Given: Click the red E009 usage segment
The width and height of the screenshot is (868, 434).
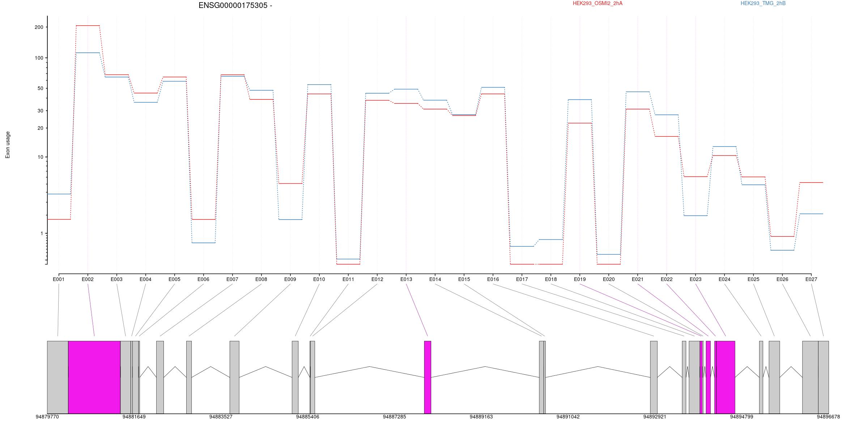Looking at the screenshot, I should (x=290, y=183).
